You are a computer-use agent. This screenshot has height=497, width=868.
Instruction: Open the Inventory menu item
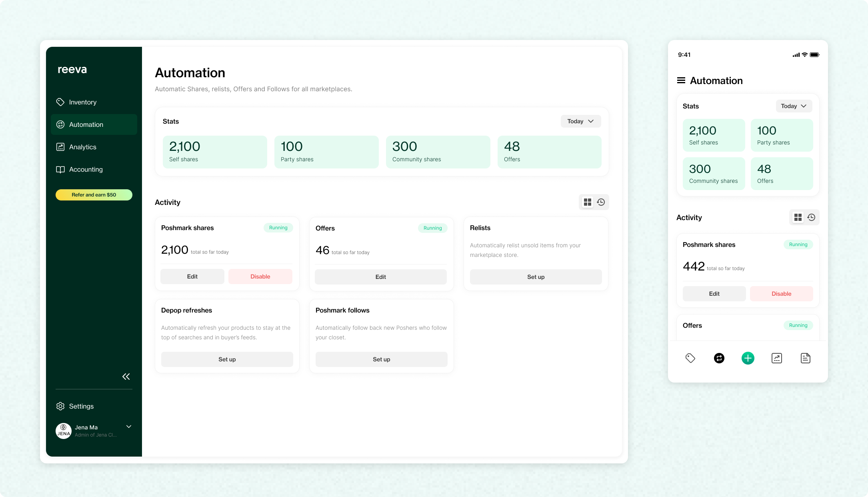coord(94,102)
